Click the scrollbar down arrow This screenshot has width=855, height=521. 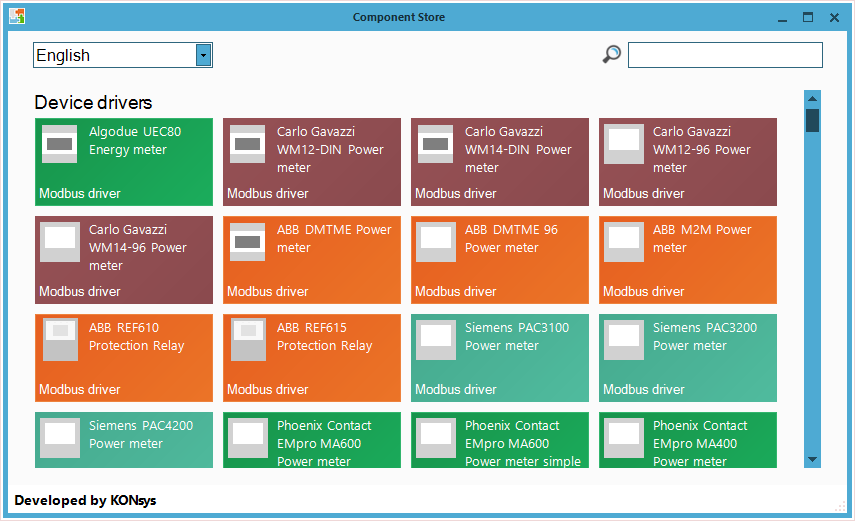pyautogui.click(x=812, y=459)
